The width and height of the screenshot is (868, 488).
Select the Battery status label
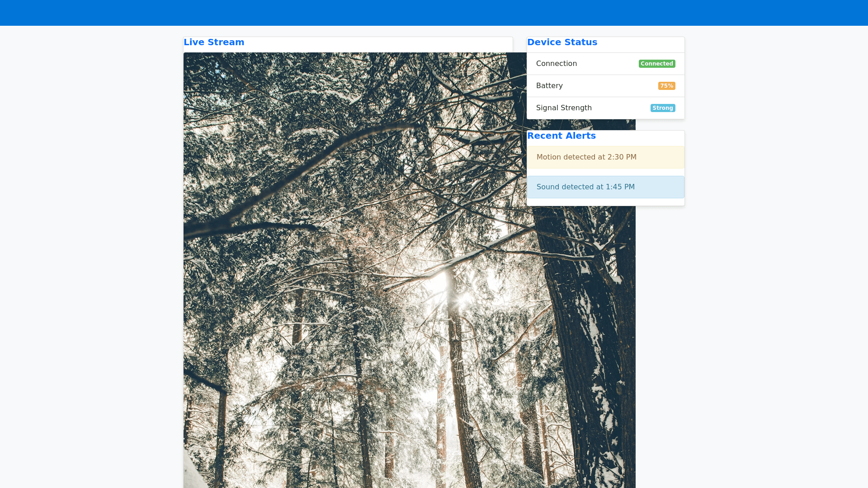[549, 86]
